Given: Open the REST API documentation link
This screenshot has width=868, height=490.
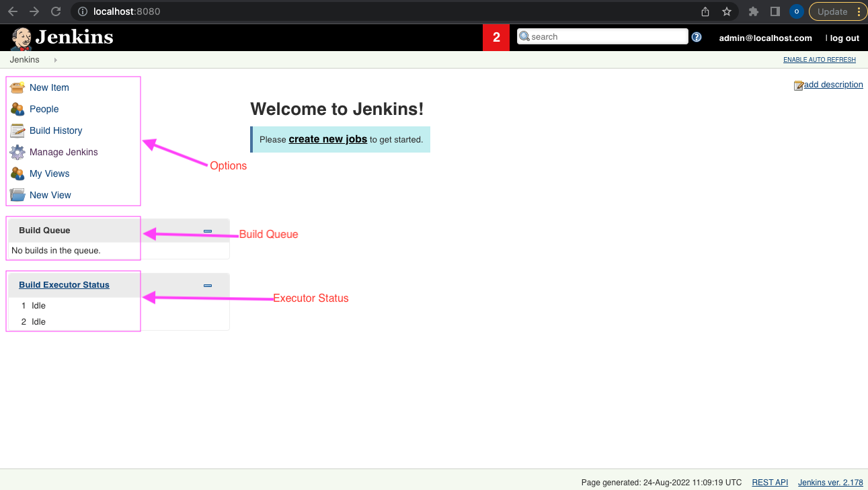Looking at the screenshot, I should (x=770, y=482).
